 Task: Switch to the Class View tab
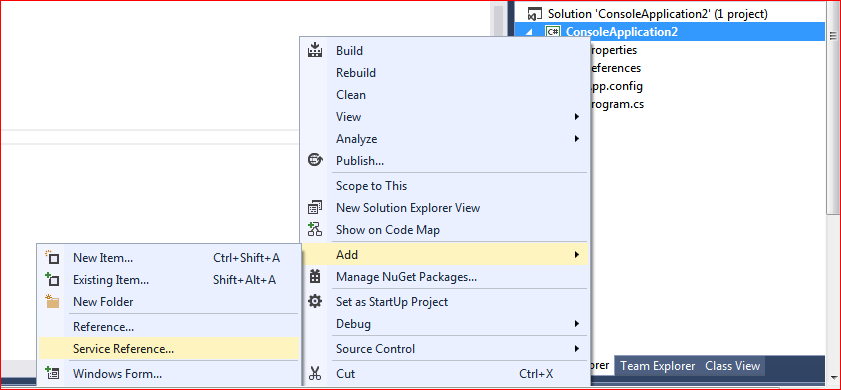click(x=732, y=366)
